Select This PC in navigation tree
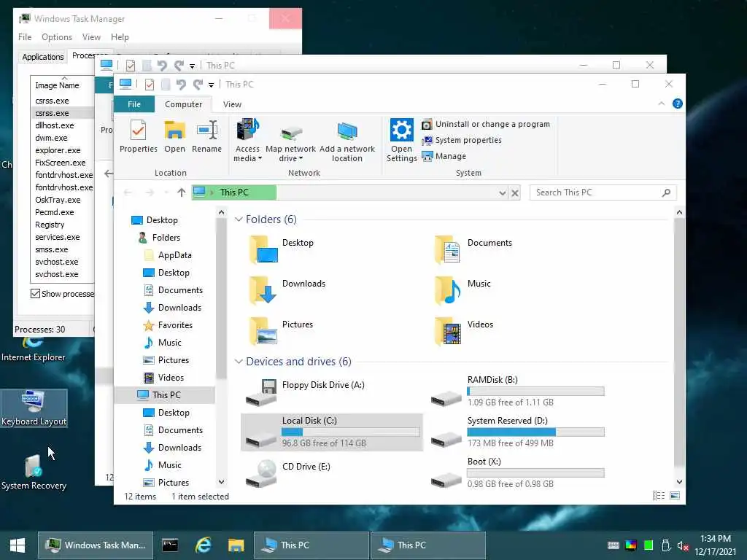747x560 pixels. pyautogui.click(x=165, y=394)
